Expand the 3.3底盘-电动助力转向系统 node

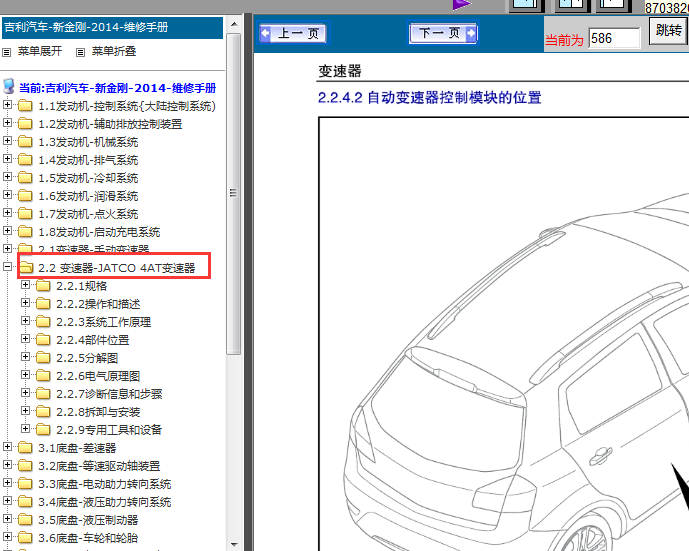coord(7,483)
